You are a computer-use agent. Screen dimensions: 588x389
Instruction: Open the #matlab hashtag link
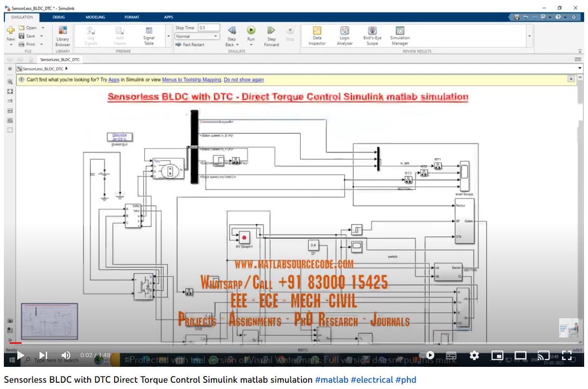pyautogui.click(x=331, y=380)
